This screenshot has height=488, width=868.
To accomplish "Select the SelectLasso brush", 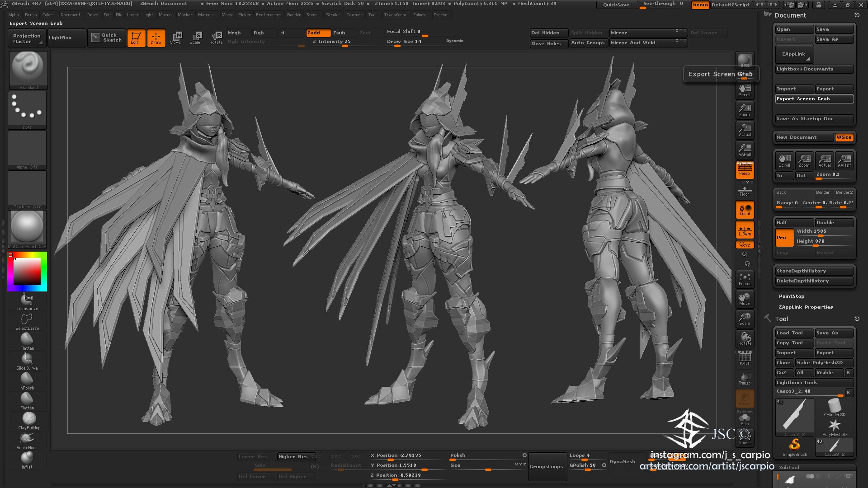I will click(27, 322).
